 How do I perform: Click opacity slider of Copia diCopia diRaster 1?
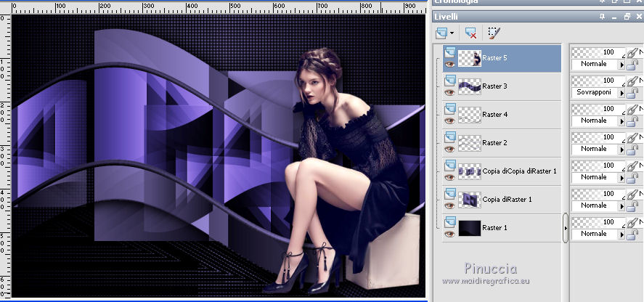(598, 166)
